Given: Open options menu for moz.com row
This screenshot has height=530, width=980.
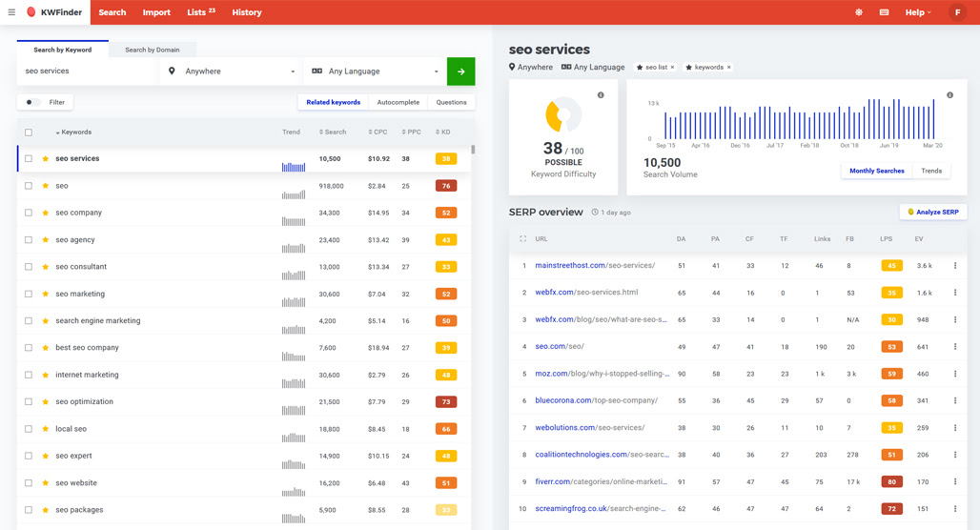Looking at the screenshot, I should pyautogui.click(x=955, y=374).
